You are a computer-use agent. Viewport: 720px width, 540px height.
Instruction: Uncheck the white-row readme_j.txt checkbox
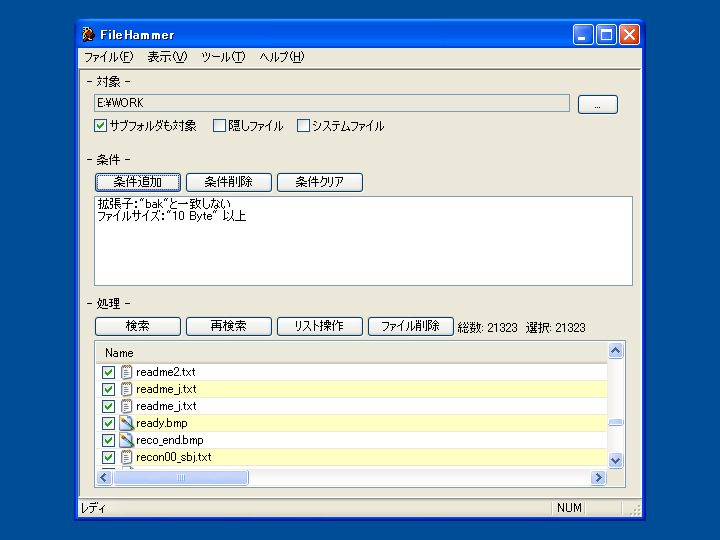coord(108,406)
